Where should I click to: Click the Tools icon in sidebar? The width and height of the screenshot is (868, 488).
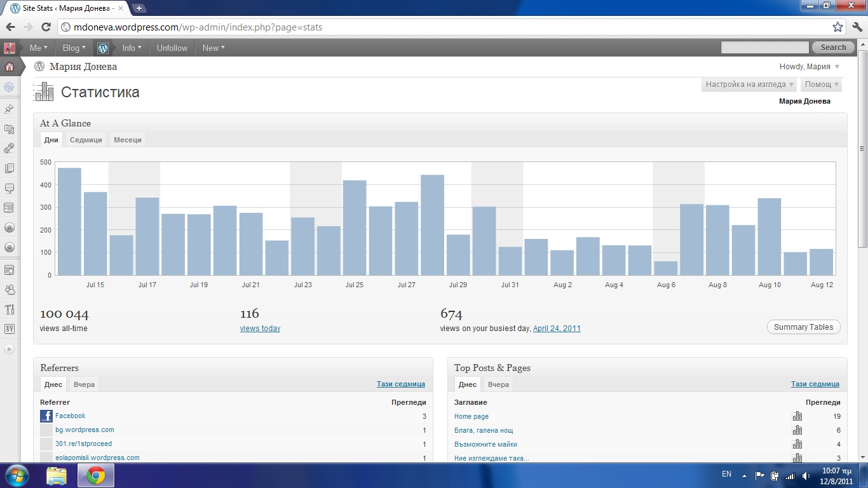tap(10, 309)
